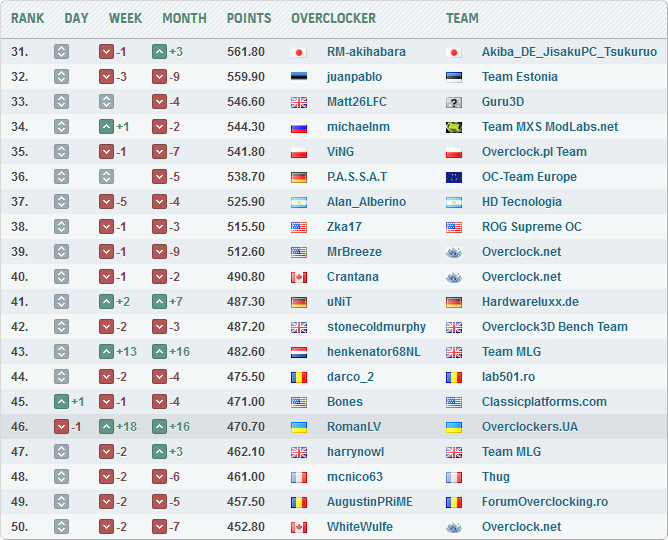Click the UK flag beside Matt26LFC

(x=299, y=102)
